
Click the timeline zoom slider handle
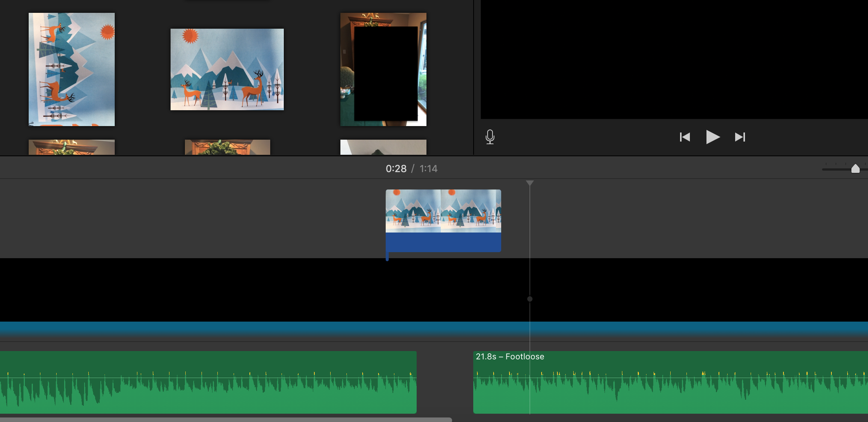(x=855, y=168)
